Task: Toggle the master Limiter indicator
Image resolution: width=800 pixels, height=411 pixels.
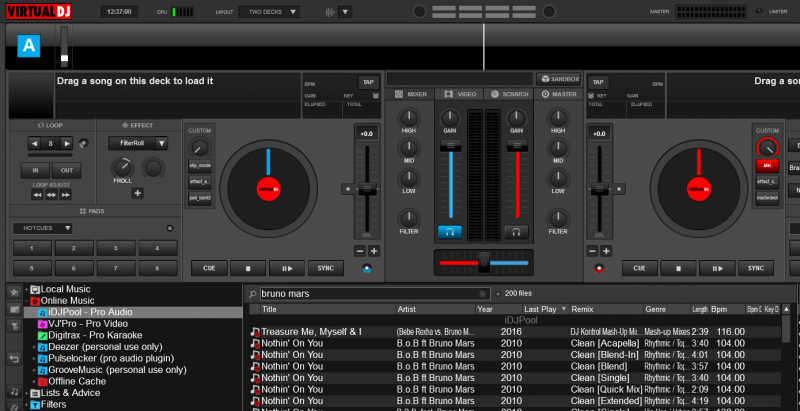Action: click(x=760, y=12)
